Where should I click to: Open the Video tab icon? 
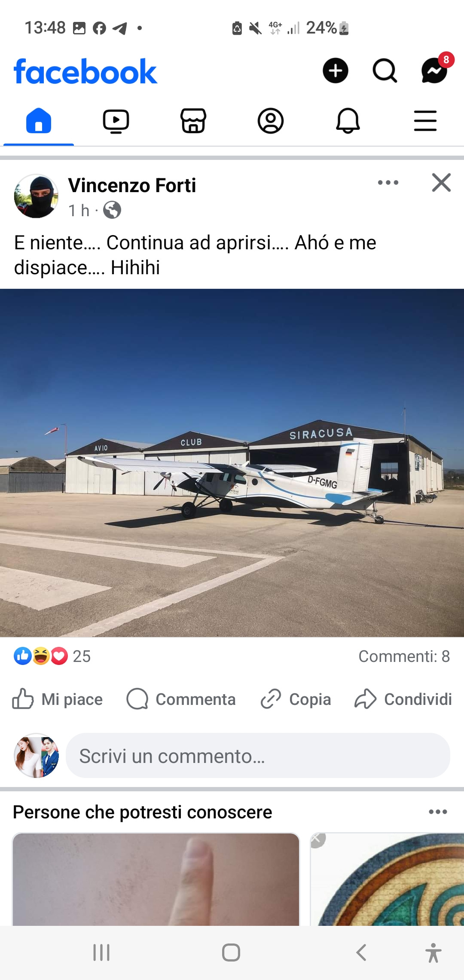pos(116,121)
